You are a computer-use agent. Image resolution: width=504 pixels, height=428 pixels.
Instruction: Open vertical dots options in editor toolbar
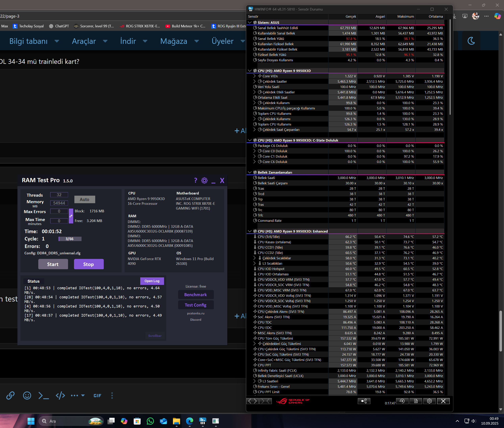(112, 395)
